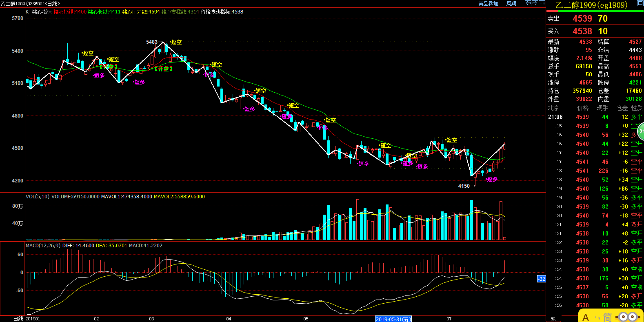
Task: Click the 涨跌 value 95
Action: [x=588, y=50]
